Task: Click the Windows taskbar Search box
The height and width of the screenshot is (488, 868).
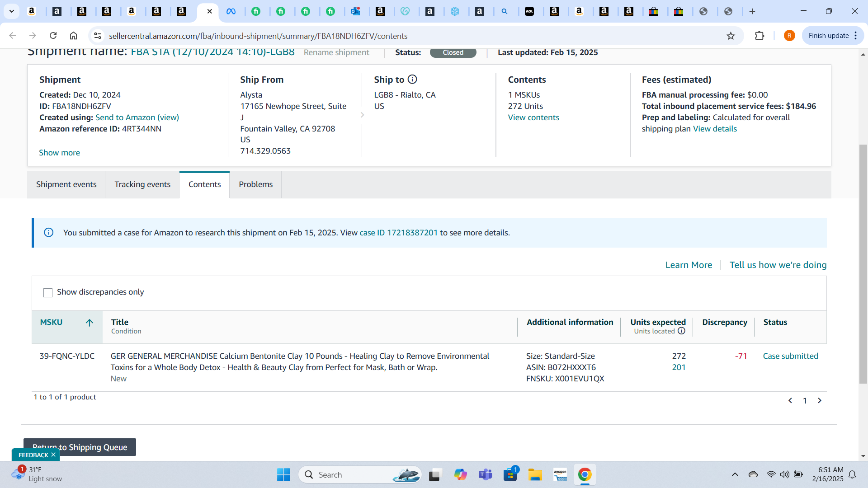Action: pyautogui.click(x=360, y=474)
